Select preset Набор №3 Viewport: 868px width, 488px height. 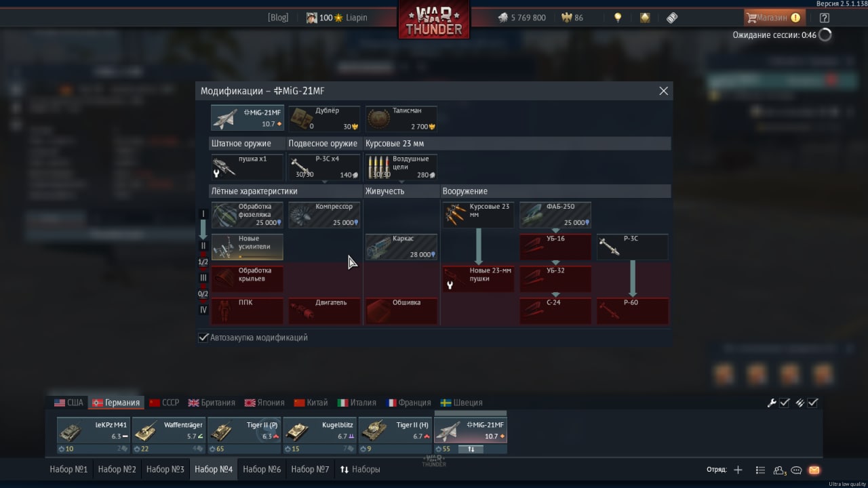(x=165, y=469)
